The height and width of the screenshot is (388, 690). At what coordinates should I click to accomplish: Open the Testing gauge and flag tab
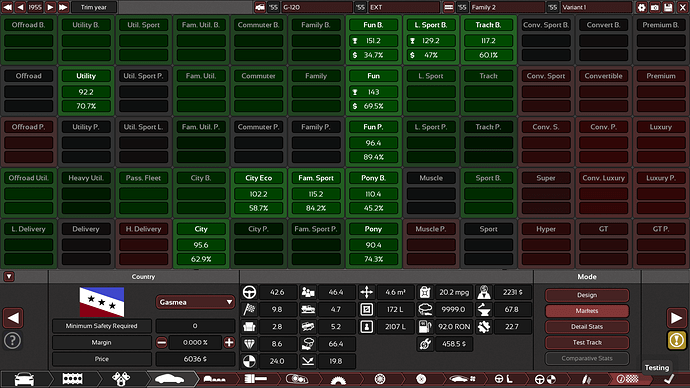click(x=627, y=379)
